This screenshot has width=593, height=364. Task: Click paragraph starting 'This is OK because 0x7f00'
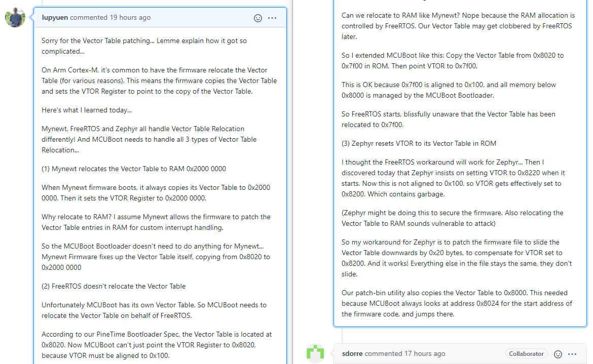[x=449, y=90]
